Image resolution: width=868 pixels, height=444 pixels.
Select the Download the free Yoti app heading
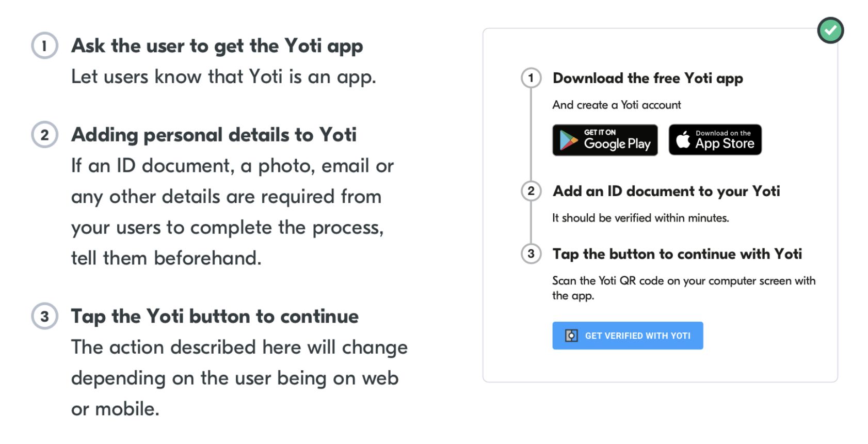tap(648, 78)
